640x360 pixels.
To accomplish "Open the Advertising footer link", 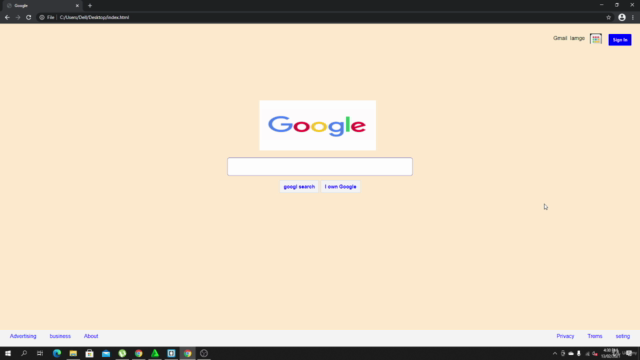I will pos(23,336).
